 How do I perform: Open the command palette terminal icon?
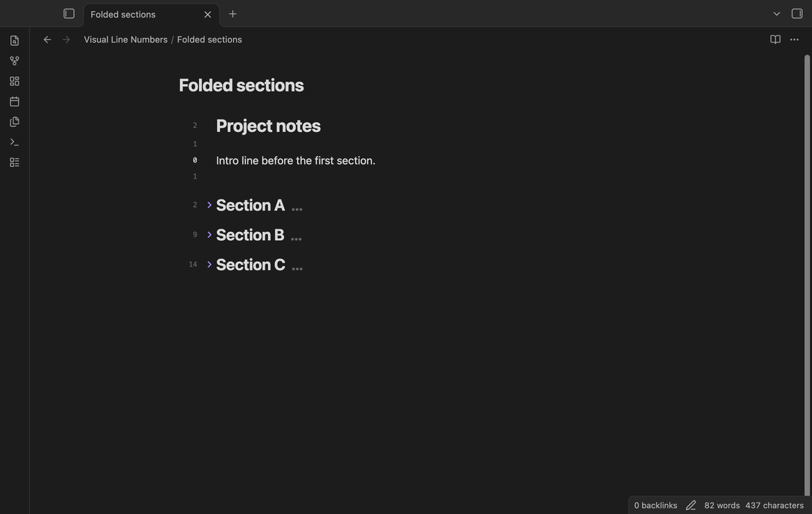pyautogui.click(x=14, y=142)
